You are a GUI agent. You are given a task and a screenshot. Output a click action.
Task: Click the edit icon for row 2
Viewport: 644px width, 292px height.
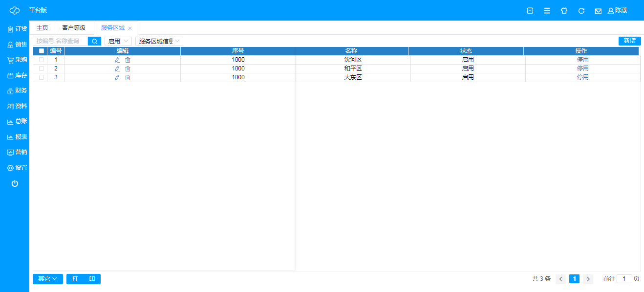117,68
